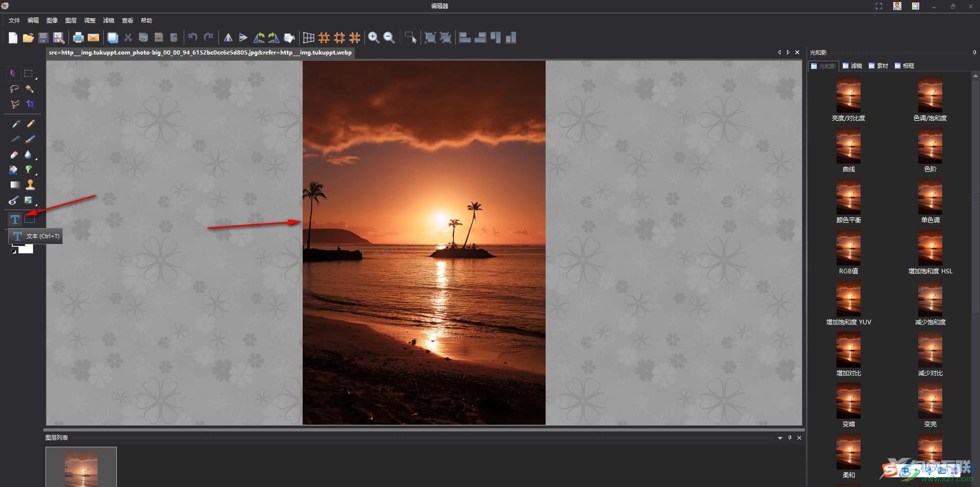Show the previous document tab
Screen dimensions: 980x487
779,53
